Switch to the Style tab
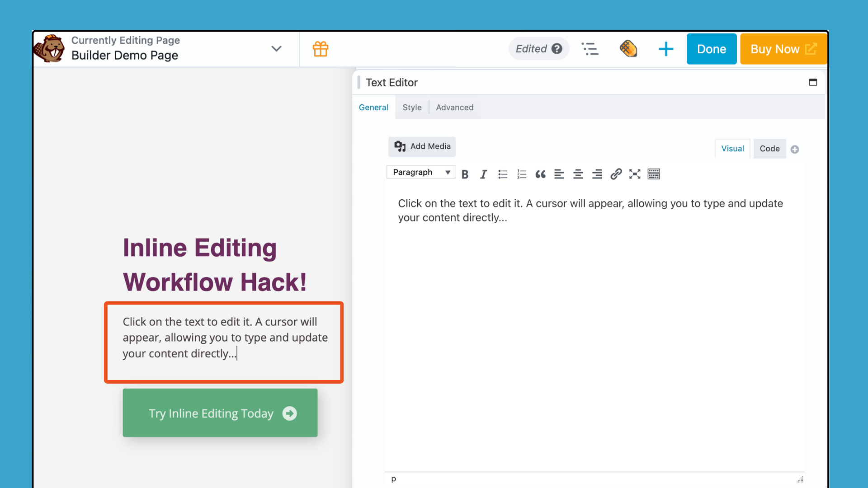The image size is (868, 488). point(412,107)
